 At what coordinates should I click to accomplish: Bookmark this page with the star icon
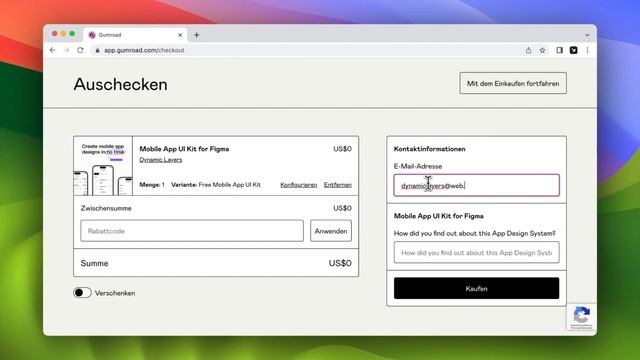[542, 50]
